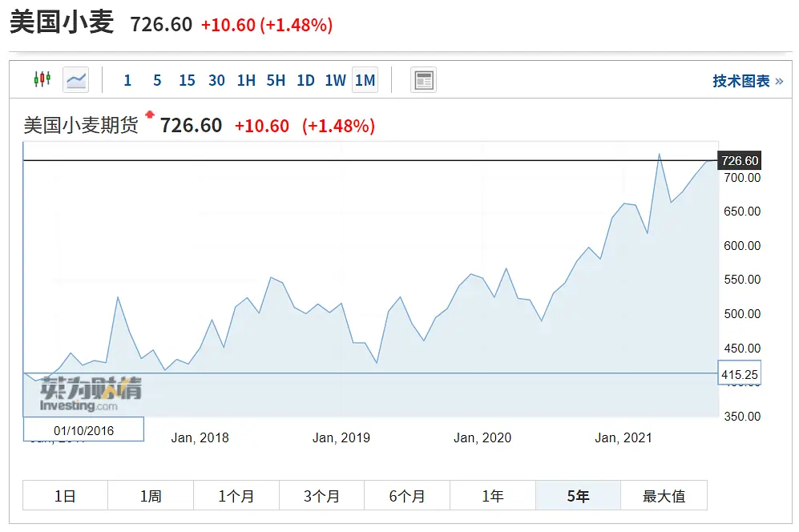Choose the 15 minute interval
Screen dimensions: 799x532
pyautogui.click(x=187, y=80)
